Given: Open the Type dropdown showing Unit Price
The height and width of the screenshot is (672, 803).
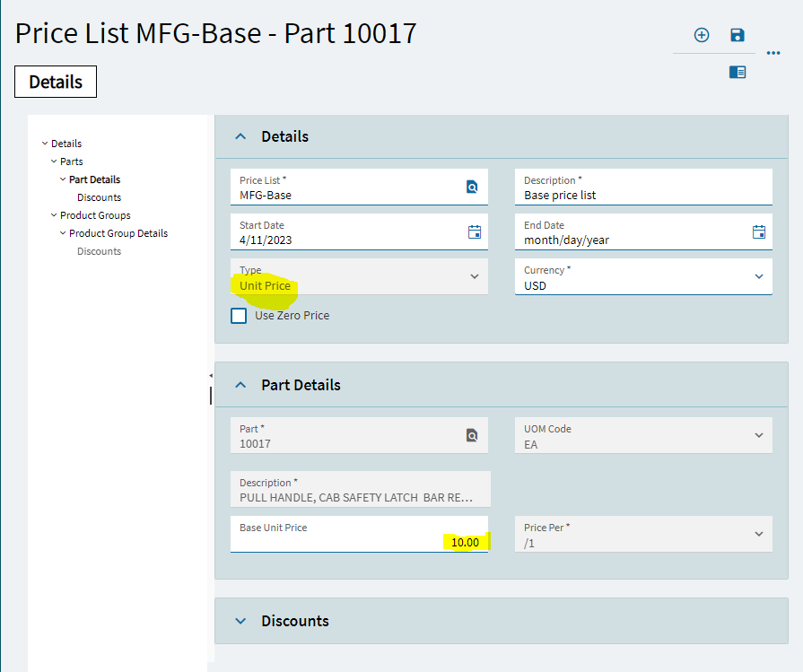Looking at the screenshot, I should tap(475, 276).
